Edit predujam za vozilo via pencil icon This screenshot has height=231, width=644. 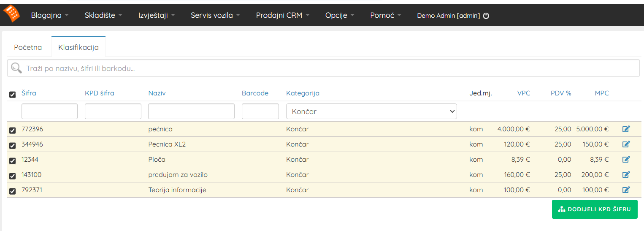(626, 175)
